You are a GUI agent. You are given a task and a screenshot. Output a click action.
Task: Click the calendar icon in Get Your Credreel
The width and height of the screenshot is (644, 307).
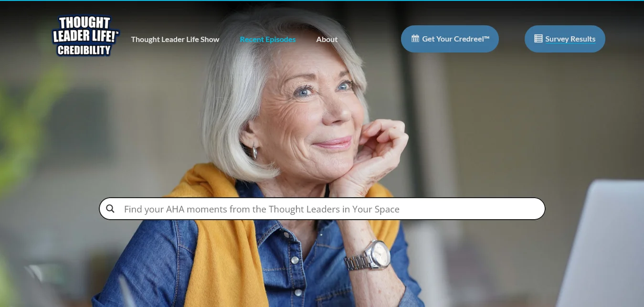[x=415, y=39]
